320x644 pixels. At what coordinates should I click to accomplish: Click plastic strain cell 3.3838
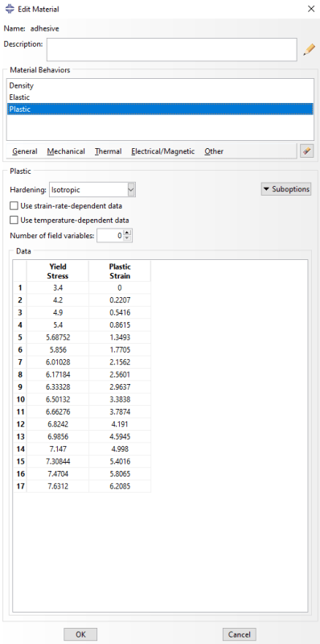(119, 399)
